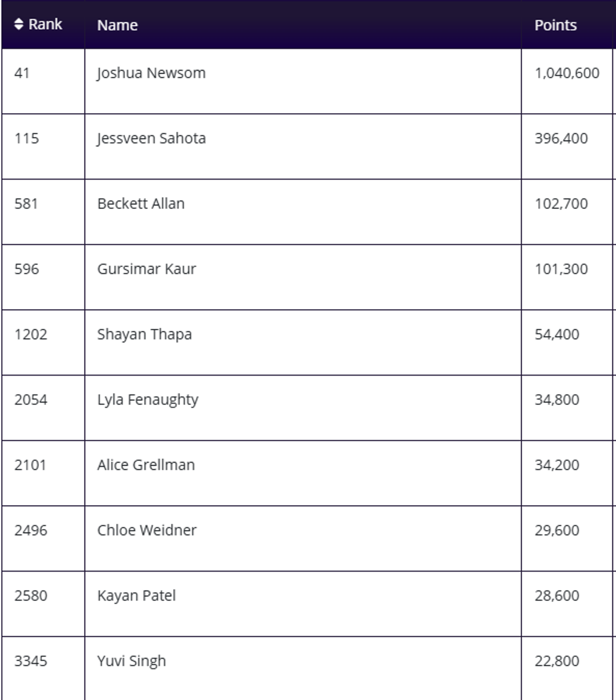Click the rank 2496 cell
The width and height of the screenshot is (616, 700).
[x=30, y=531]
